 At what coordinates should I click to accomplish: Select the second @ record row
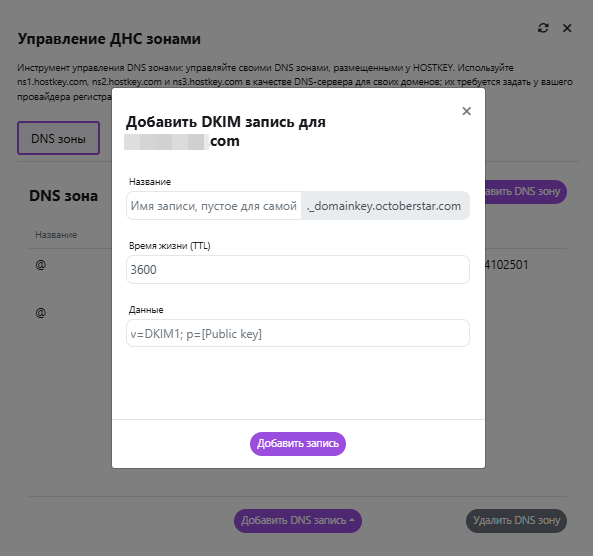pos(41,313)
